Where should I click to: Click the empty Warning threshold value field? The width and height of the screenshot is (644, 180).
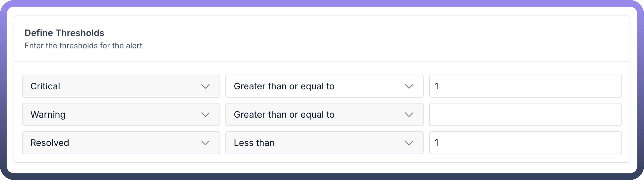point(525,114)
